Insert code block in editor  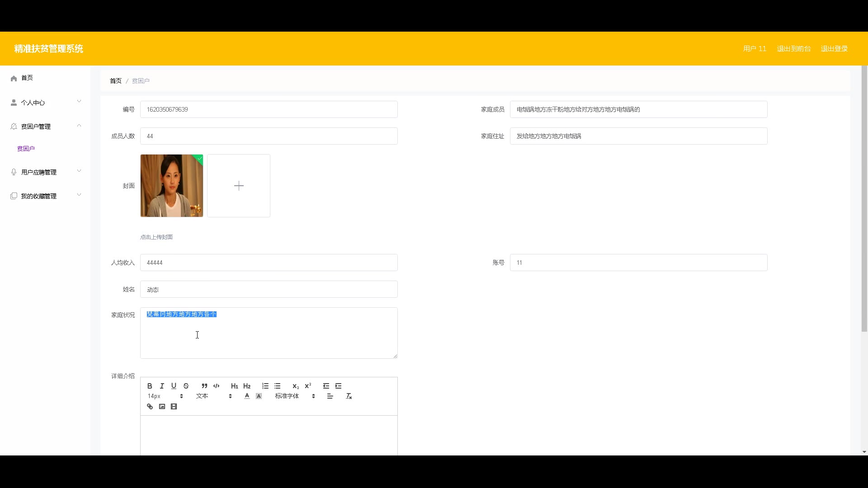216,386
